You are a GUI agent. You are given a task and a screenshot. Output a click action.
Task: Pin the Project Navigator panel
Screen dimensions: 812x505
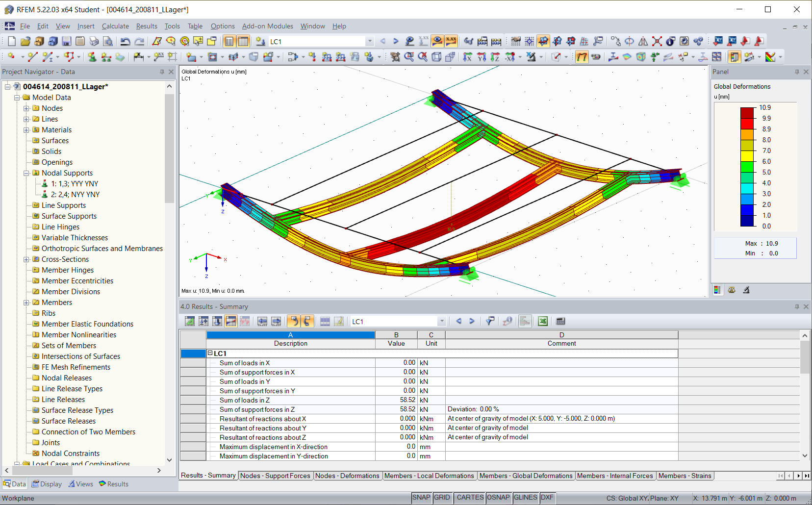click(x=162, y=72)
